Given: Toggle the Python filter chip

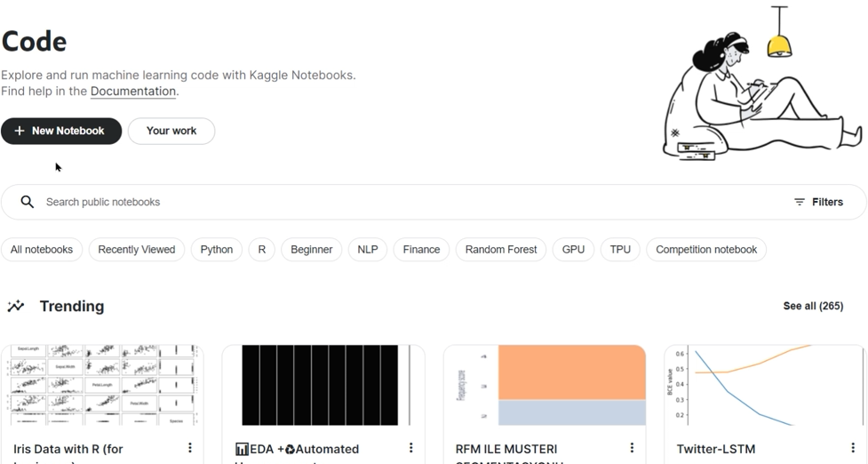Looking at the screenshot, I should 216,250.
